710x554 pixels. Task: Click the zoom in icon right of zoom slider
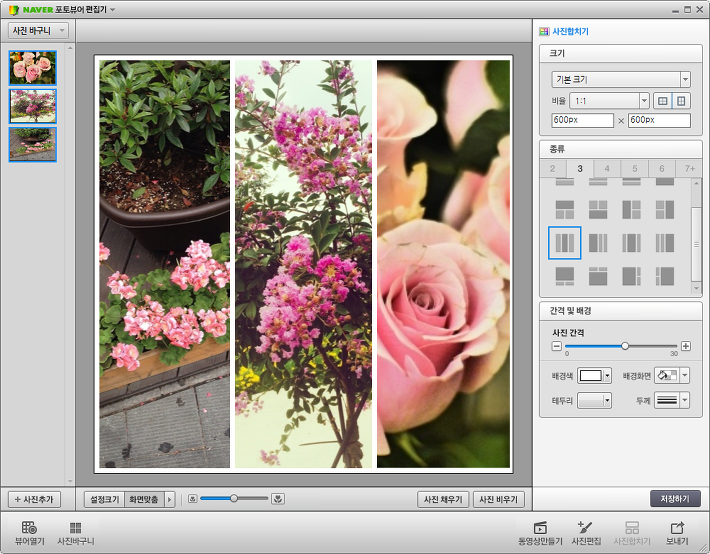point(278,499)
